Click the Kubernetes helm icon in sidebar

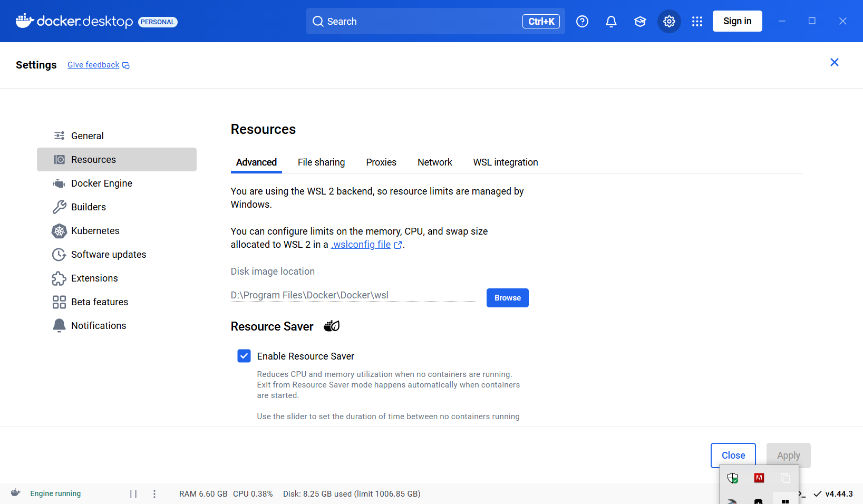(x=59, y=231)
